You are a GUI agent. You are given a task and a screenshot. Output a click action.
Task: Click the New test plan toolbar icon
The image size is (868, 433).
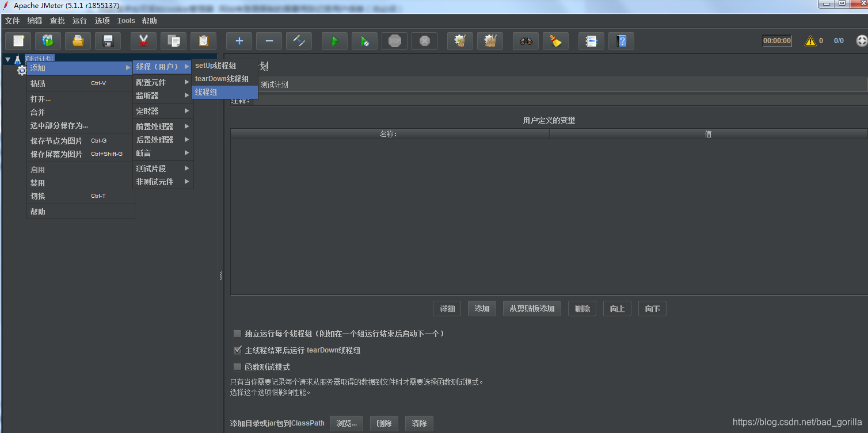18,41
